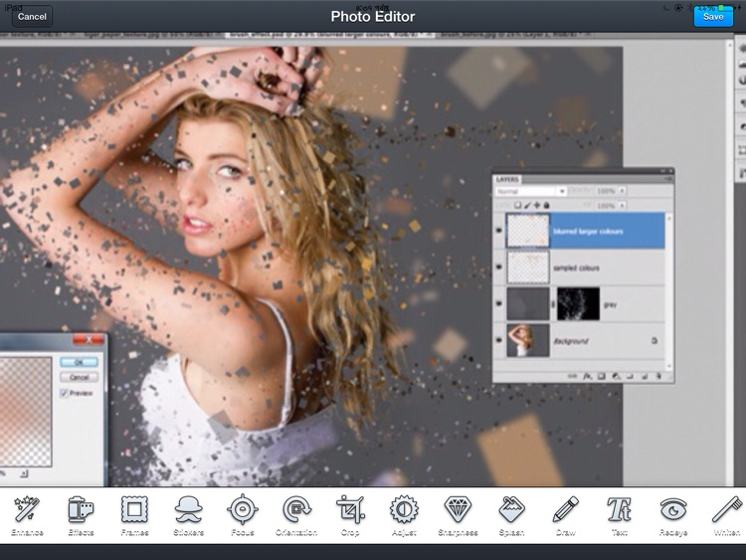Viewport: 746px width, 560px height.
Task: Click the add layer style fx icon
Action: coord(588,376)
